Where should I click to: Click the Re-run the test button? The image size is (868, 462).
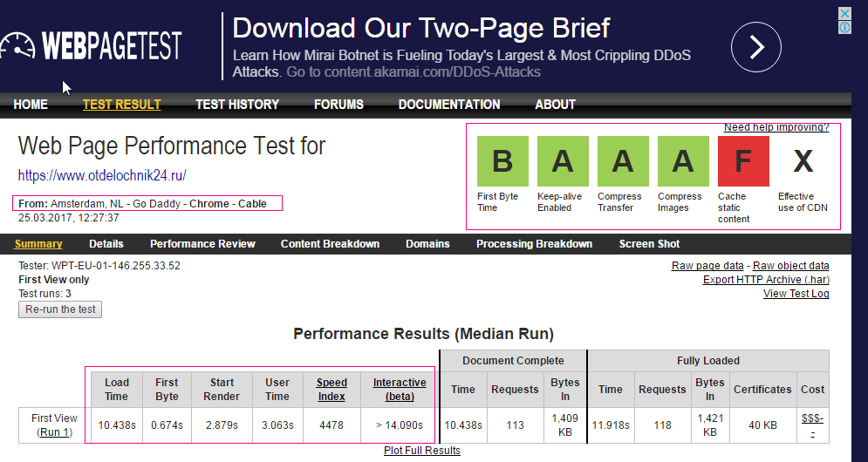point(60,309)
